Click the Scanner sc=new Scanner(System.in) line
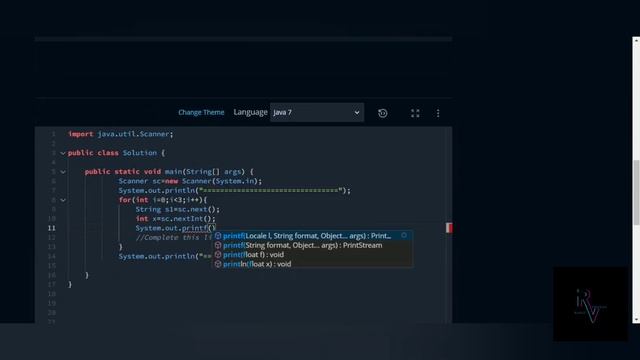The height and width of the screenshot is (360, 640). (x=190, y=181)
